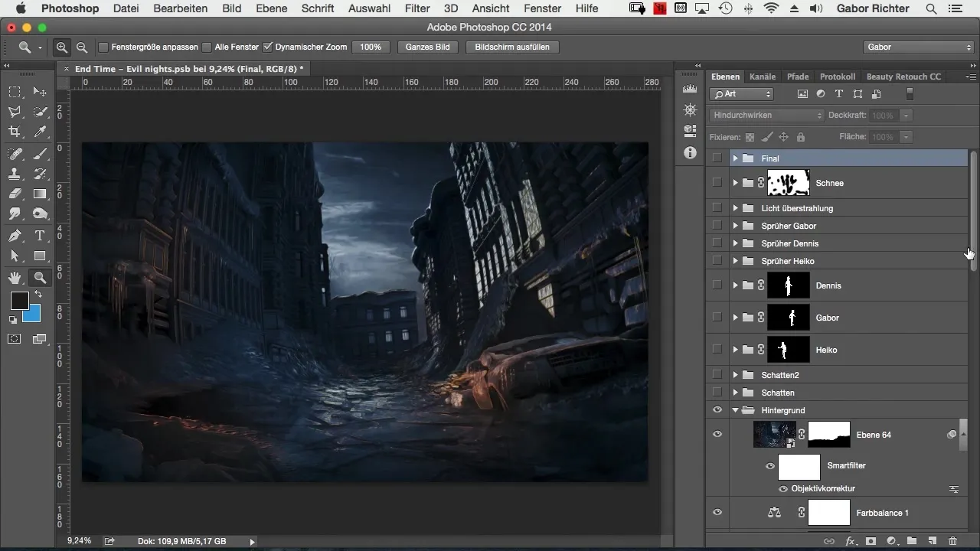Screen dimensions: 980x551
Task: Select the Healing Brush tool
Action: pyautogui.click(x=15, y=154)
